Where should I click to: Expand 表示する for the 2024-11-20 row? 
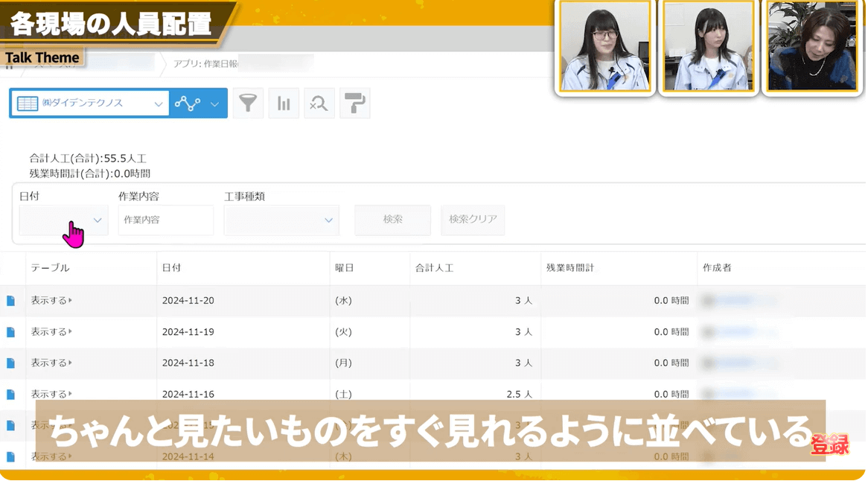click(x=51, y=301)
